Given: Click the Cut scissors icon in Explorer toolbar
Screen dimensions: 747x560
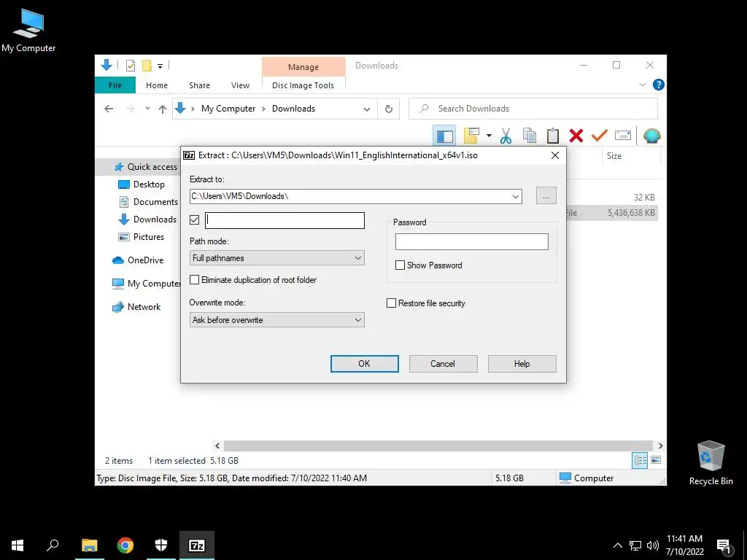Looking at the screenshot, I should click(x=506, y=136).
